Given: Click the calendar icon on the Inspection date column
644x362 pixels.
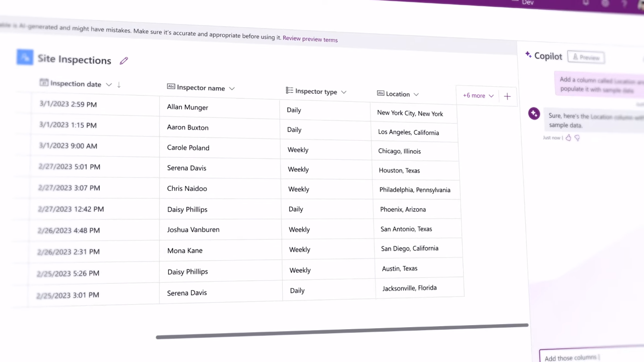Looking at the screenshot, I should point(44,83).
